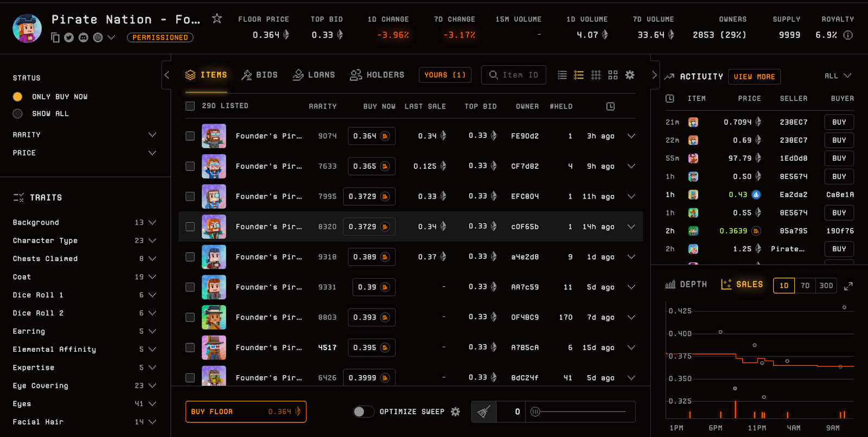Buy the 0.7094 activity listing
The width and height of the screenshot is (868, 437).
(x=839, y=122)
